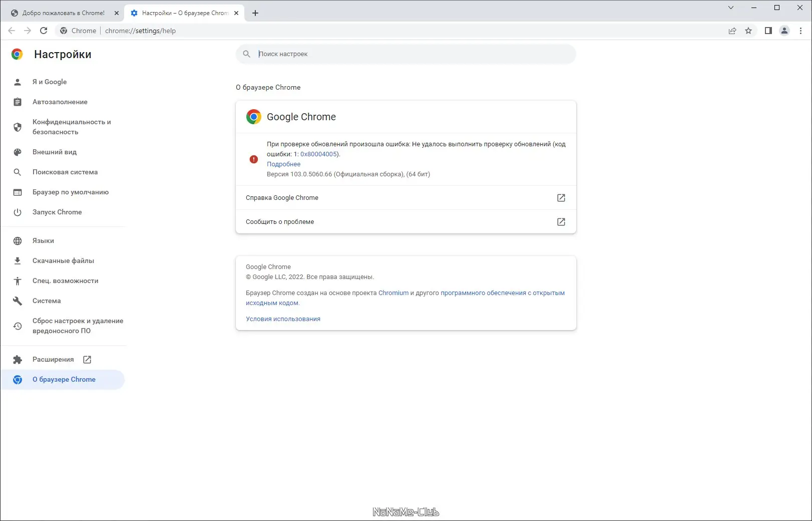Open the error code 0x80004005 link
The height and width of the screenshot is (521, 812).
pyautogui.click(x=318, y=154)
